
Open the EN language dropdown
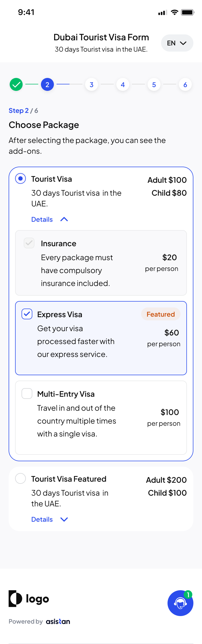[x=177, y=43]
